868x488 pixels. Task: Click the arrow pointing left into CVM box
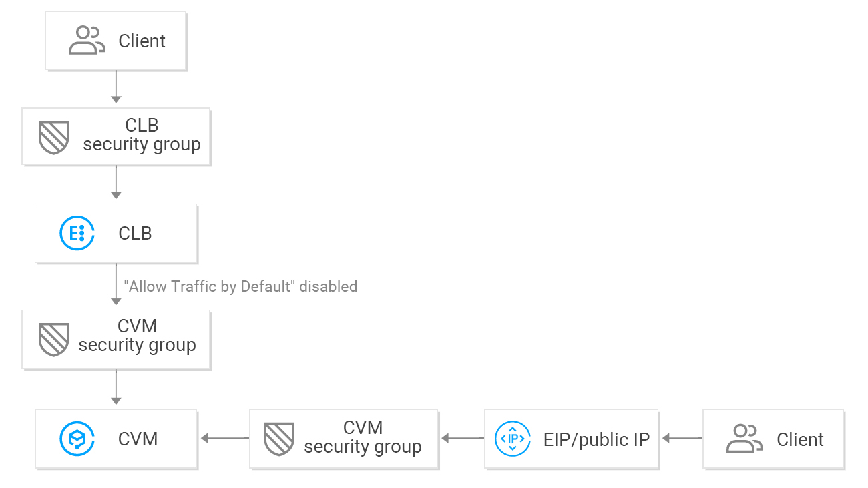(x=224, y=439)
